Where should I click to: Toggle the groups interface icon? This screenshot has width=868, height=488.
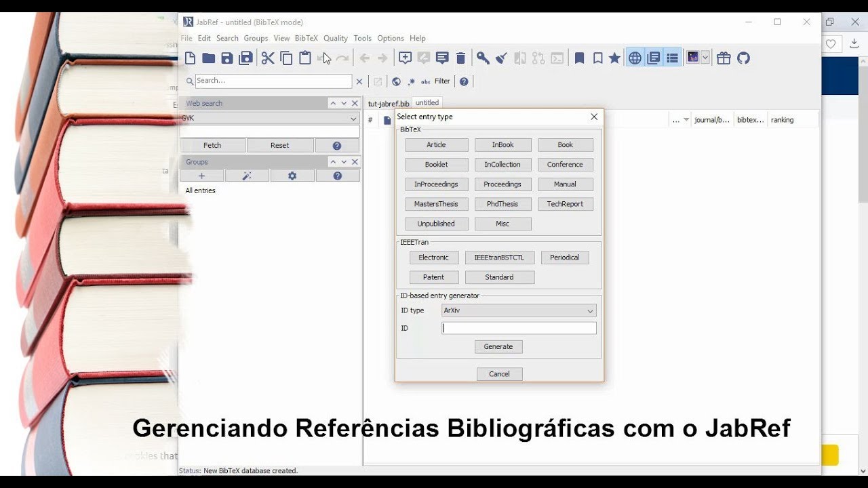[654, 58]
